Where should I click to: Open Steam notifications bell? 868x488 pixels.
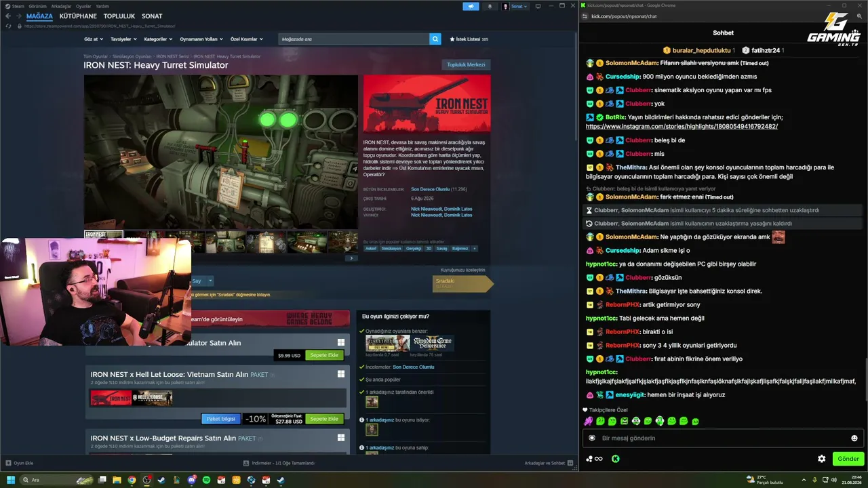(x=490, y=6)
